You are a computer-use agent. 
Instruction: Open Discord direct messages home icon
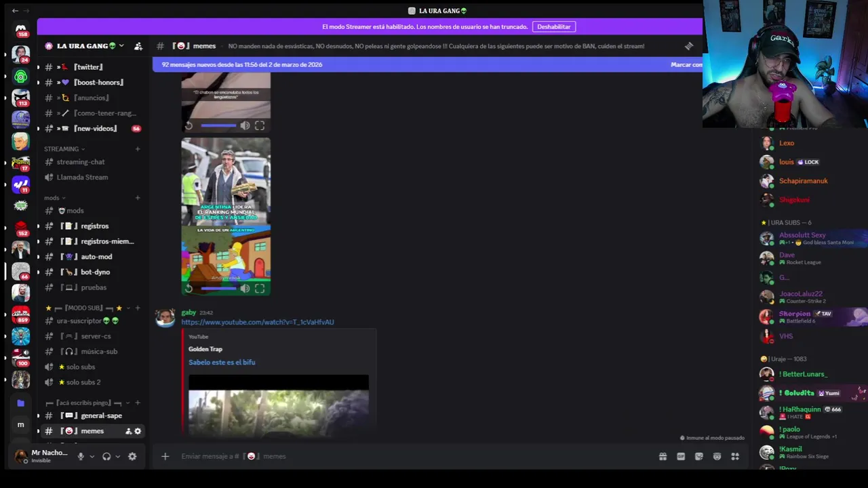[x=21, y=28]
